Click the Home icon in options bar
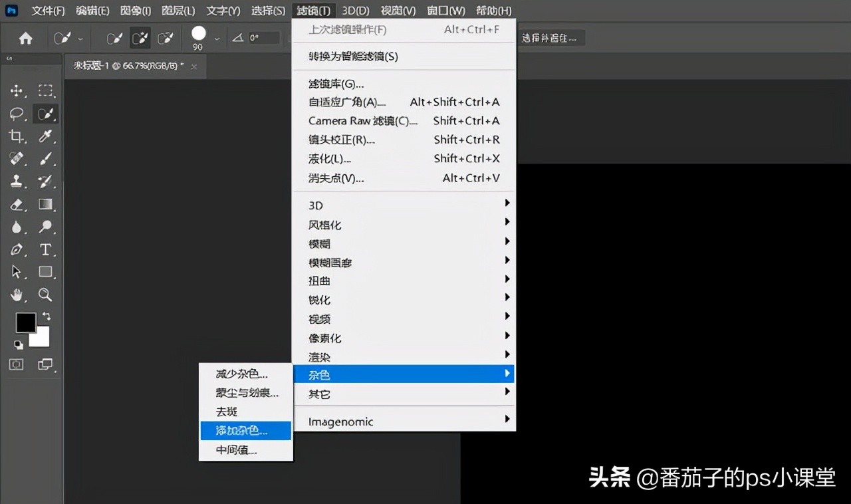The height and width of the screenshot is (504, 851). pos(25,38)
